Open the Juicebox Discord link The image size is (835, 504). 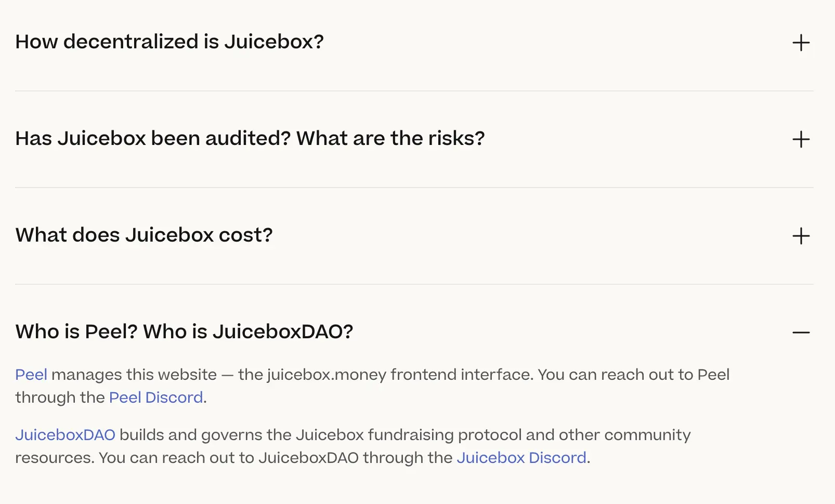522,458
